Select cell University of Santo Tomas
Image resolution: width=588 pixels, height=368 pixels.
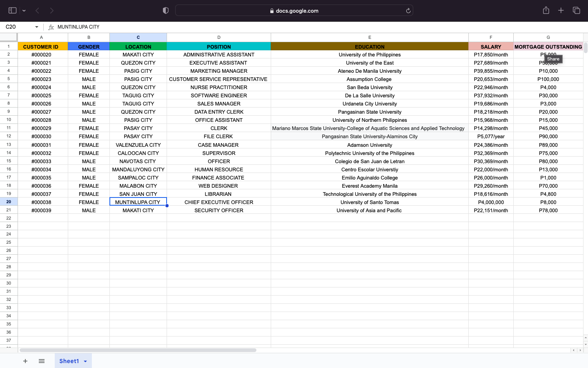pyautogui.click(x=370, y=202)
